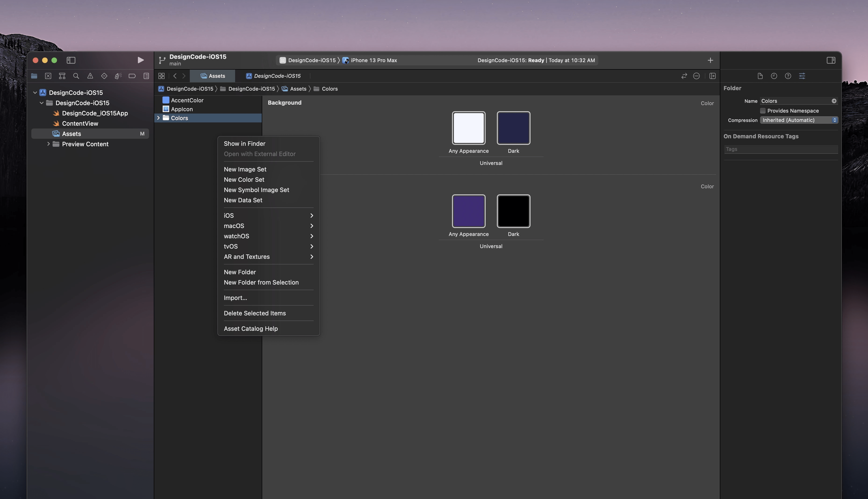Toggle the left navigator sidebar
The width and height of the screenshot is (868, 499).
(71, 60)
